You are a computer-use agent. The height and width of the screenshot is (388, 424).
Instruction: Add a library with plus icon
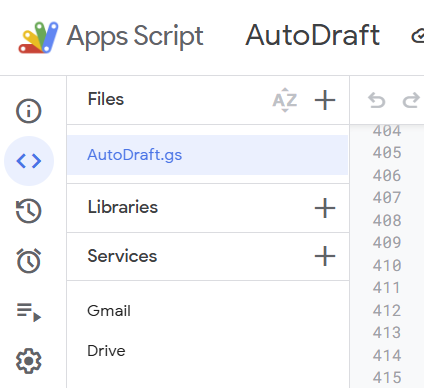(325, 208)
